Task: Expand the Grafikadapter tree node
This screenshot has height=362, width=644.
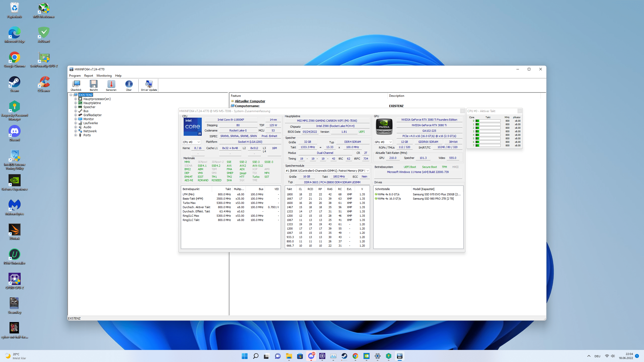Action: (75, 115)
